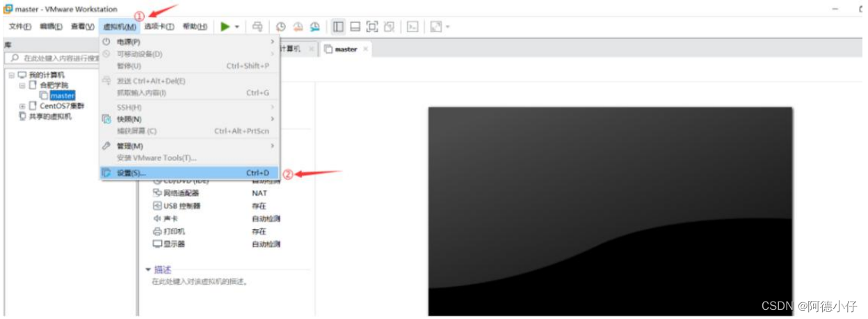Select 合肥学院 folder in the library
This screenshot has height=319, width=868.
pyautogui.click(x=54, y=85)
